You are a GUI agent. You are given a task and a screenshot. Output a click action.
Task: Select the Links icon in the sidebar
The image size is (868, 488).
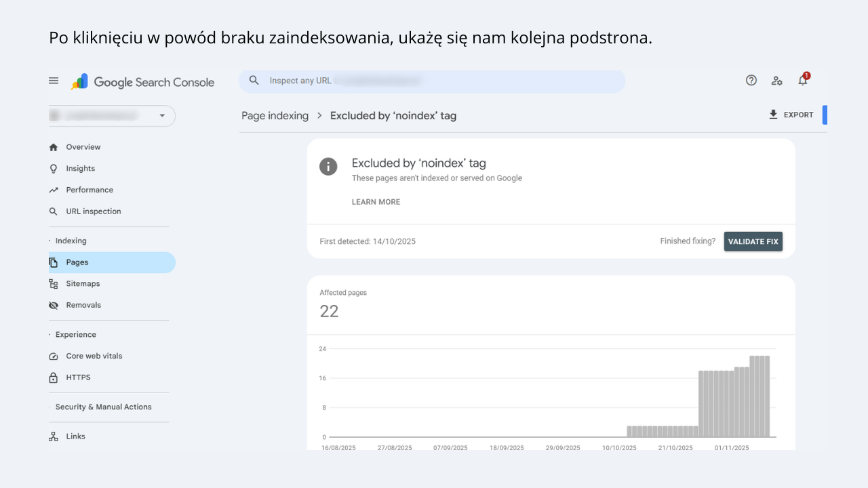(x=53, y=436)
